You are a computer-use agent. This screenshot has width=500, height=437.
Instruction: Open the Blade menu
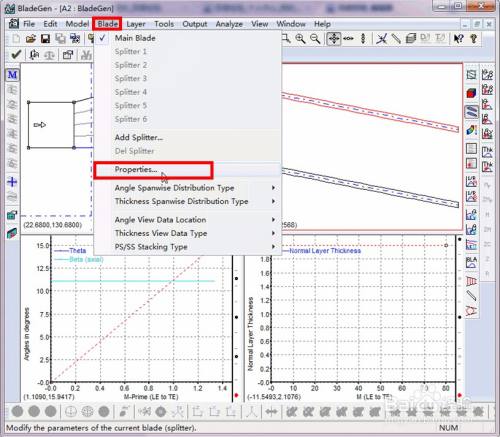tap(107, 24)
